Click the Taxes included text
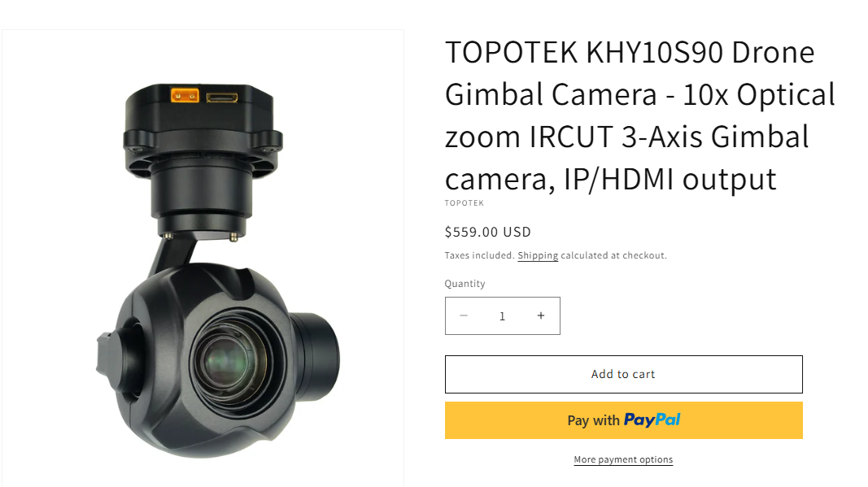This screenshot has width=868, height=487. click(x=479, y=255)
